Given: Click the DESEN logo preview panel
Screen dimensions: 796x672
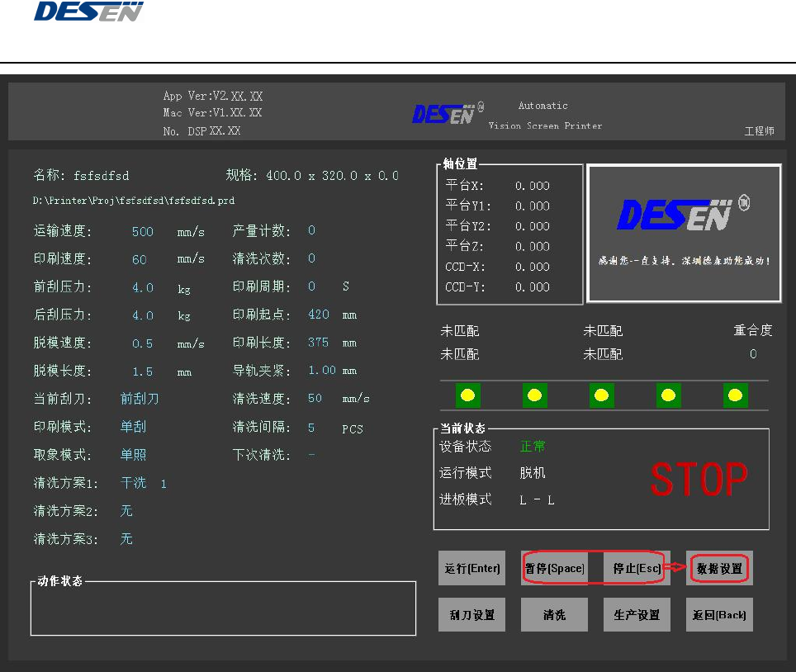Looking at the screenshot, I should 683,233.
